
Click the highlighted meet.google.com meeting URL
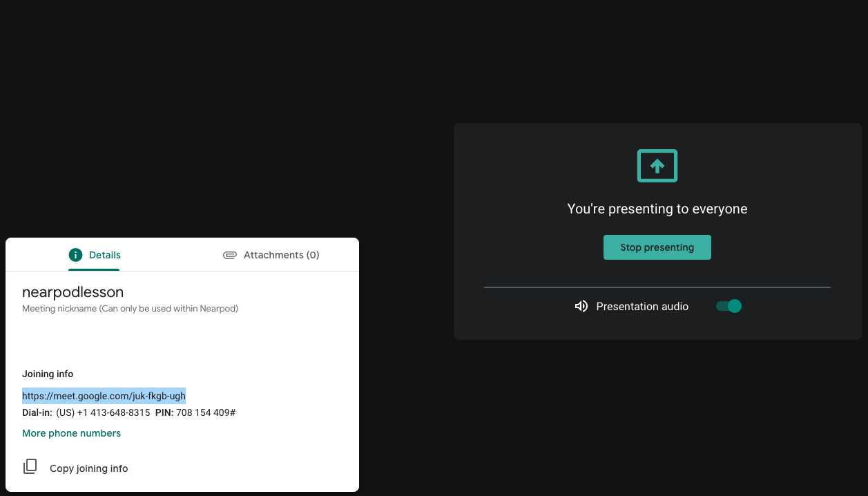tap(104, 396)
